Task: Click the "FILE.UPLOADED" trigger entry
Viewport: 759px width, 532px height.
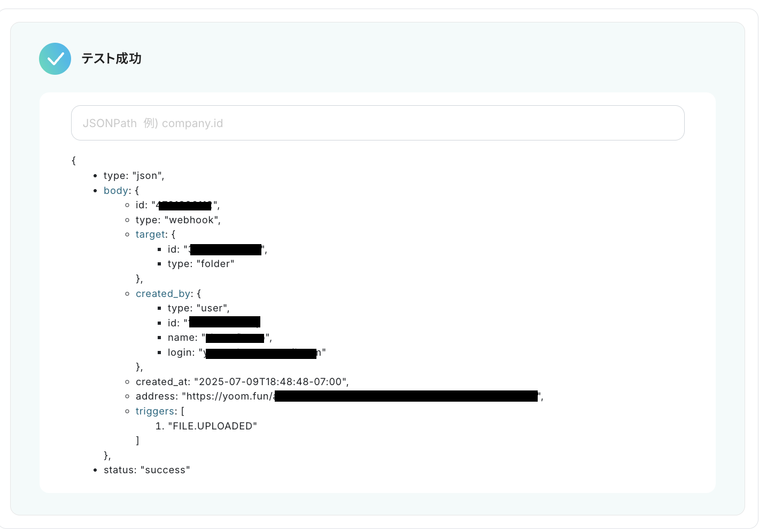Action: click(x=212, y=426)
